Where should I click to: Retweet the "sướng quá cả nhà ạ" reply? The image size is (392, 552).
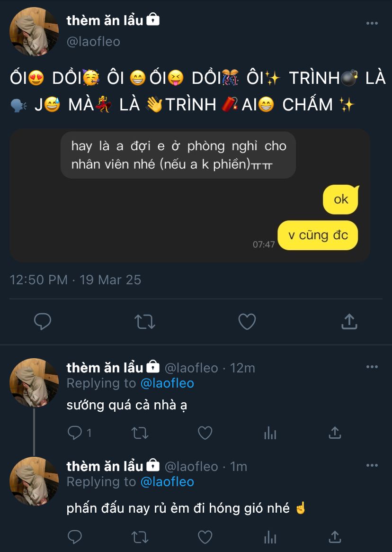tap(140, 433)
